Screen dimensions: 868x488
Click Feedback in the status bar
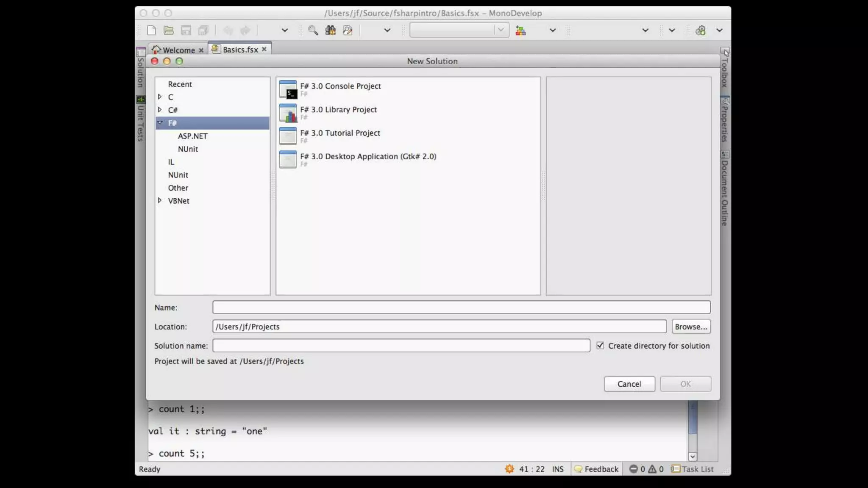[596, 469]
